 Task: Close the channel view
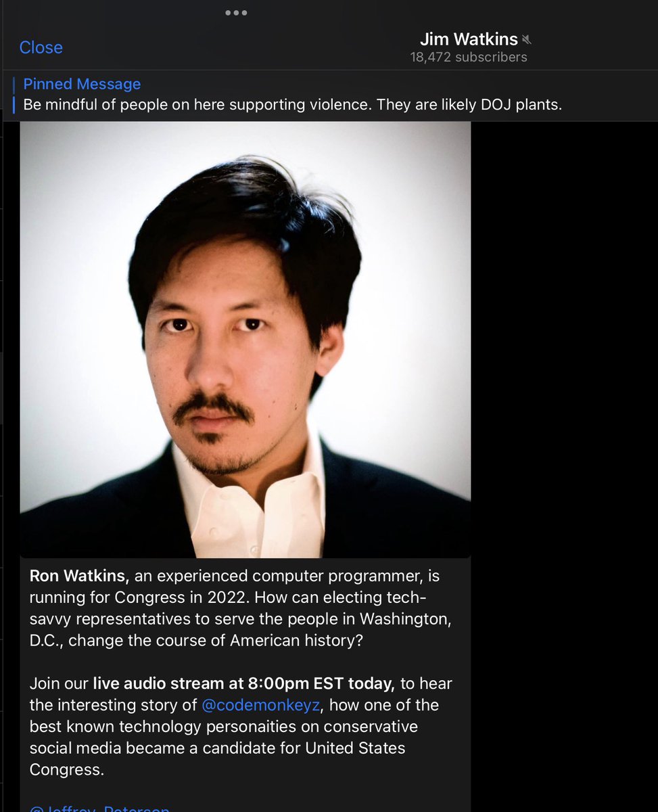coord(41,47)
